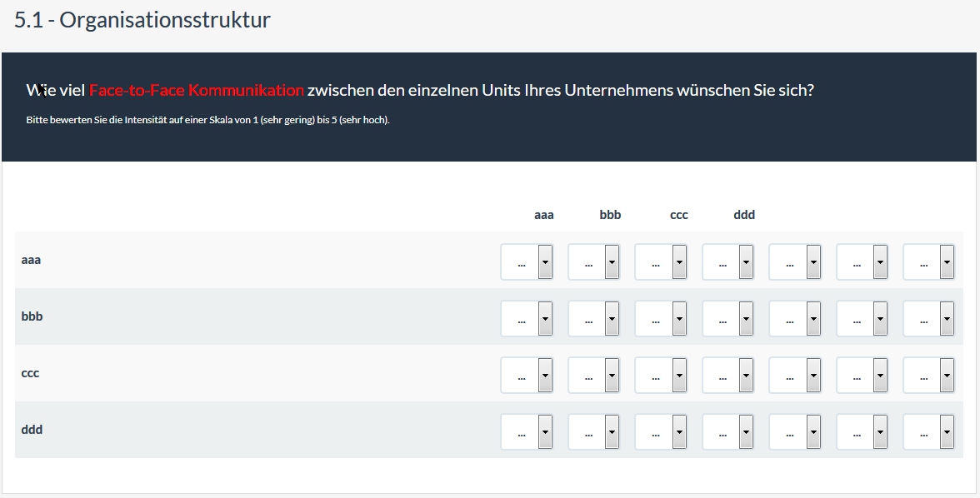Open the last dropdown in the ddd row
980x498 pixels.
pyautogui.click(x=929, y=431)
